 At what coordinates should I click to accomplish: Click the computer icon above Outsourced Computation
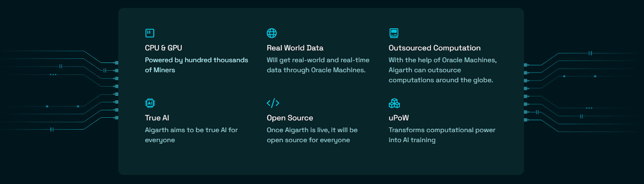coord(394,33)
